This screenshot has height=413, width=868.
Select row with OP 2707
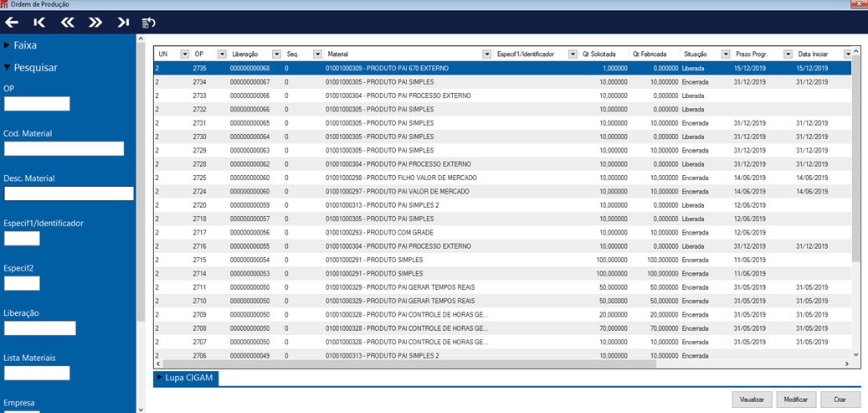503,342
